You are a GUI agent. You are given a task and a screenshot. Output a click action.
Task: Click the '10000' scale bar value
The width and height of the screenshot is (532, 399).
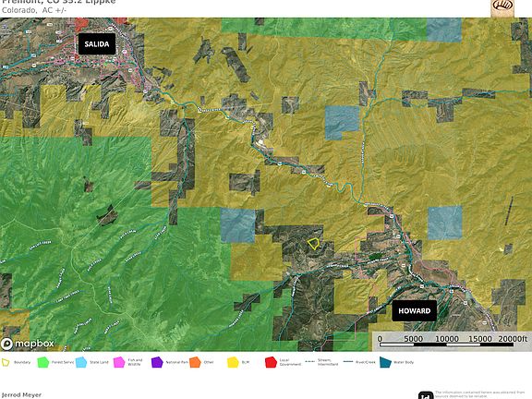pyautogui.click(x=446, y=339)
